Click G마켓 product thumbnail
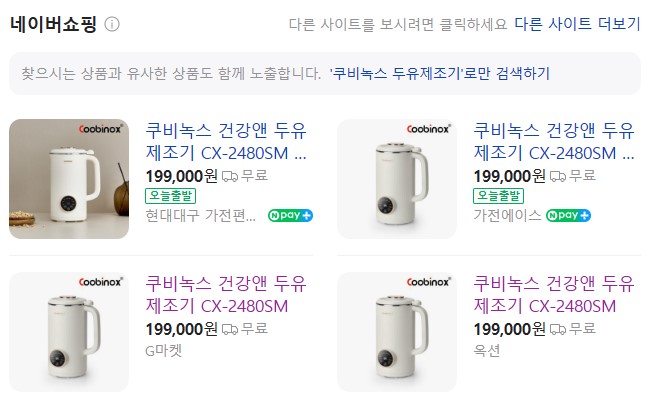The image size is (657, 405). tap(69, 332)
